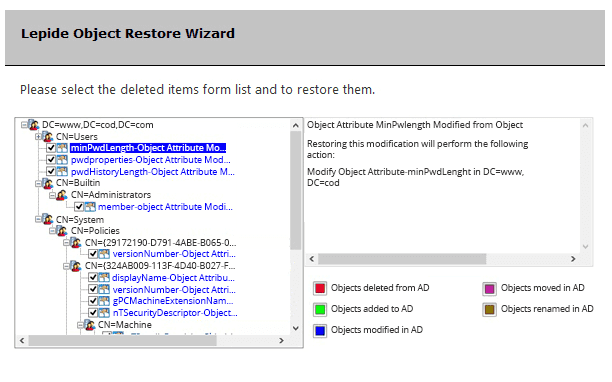
Task: Click tree panel horizontal scrollbar left arrow
Action: click(x=22, y=341)
